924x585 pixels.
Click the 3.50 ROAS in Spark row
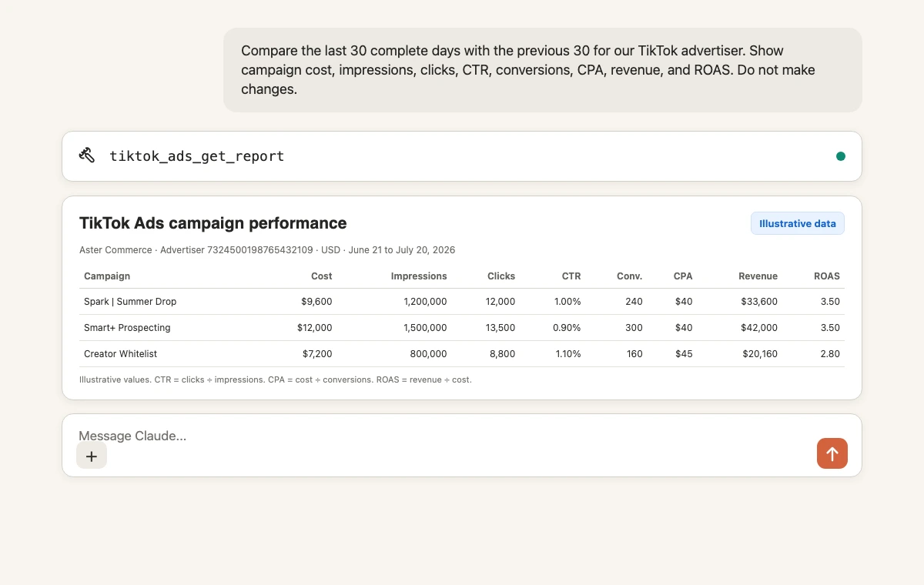click(x=830, y=302)
